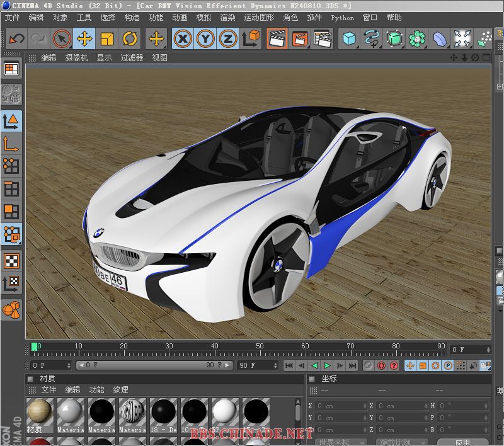The width and height of the screenshot is (504, 446).
Task: Open Render Settings clapperboard icon
Action: click(323, 39)
